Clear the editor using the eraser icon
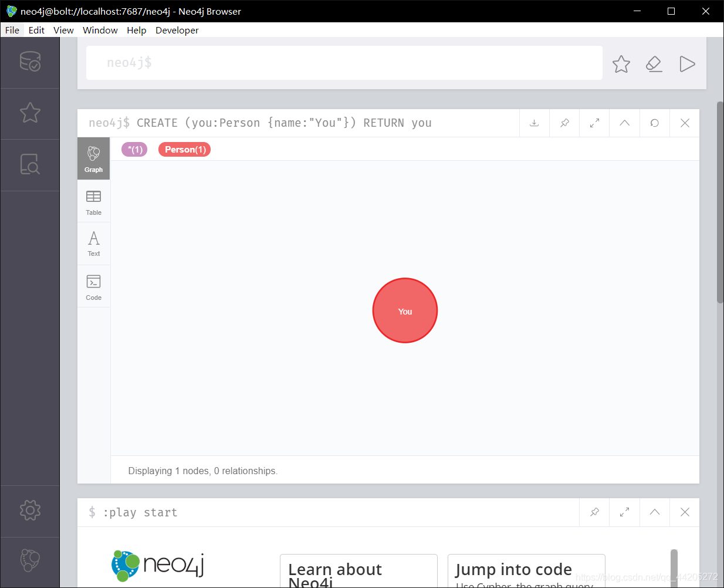 [654, 64]
